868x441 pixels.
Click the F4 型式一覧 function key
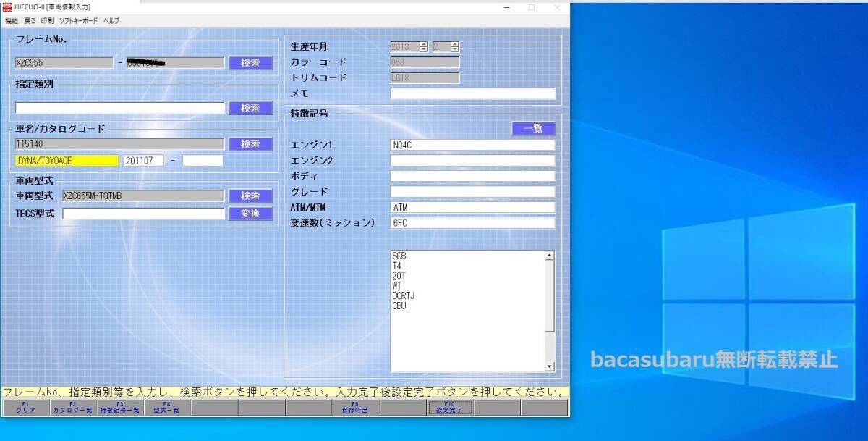[x=166, y=408]
